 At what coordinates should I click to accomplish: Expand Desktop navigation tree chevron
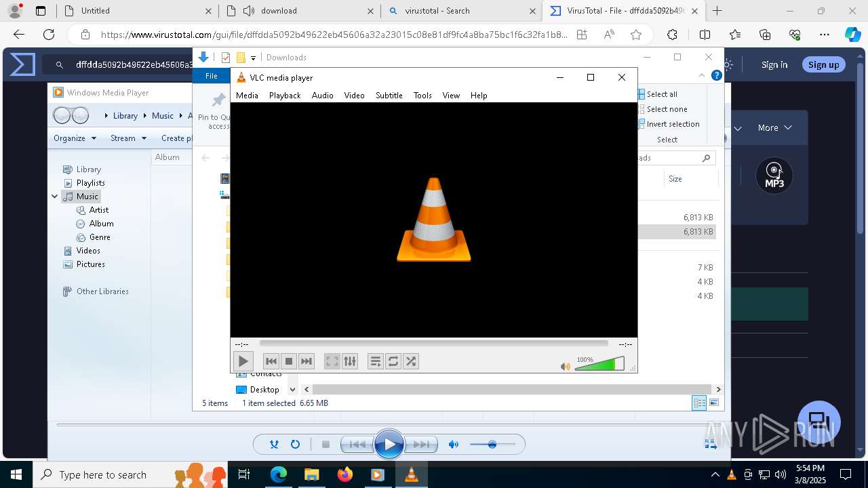292,390
